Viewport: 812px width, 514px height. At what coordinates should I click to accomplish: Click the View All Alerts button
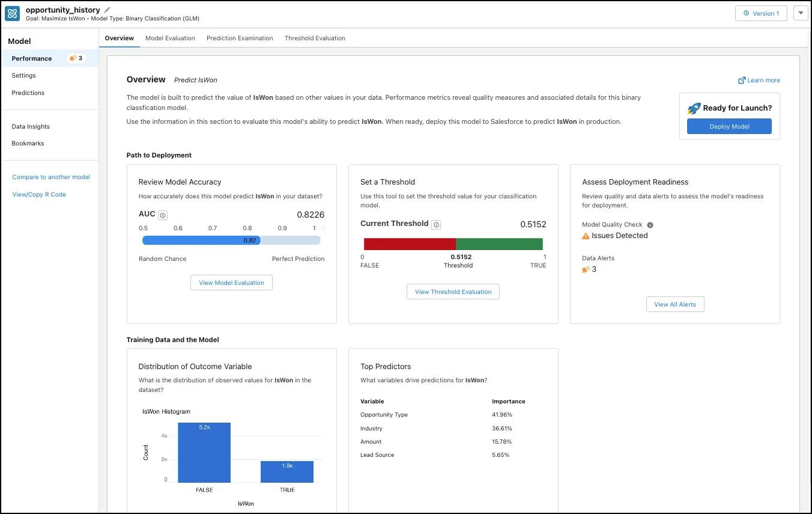[675, 304]
